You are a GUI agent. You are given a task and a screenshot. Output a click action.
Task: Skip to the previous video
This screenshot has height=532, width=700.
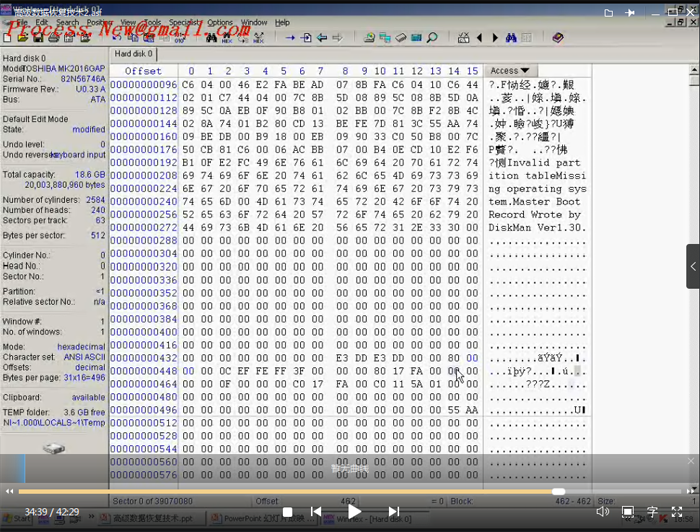click(x=316, y=511)
